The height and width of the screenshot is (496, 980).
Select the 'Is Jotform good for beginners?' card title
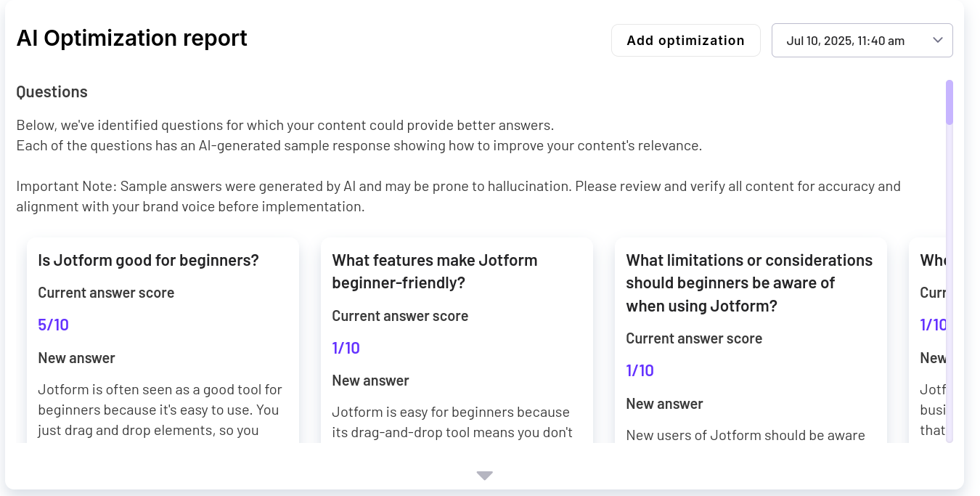point(148,260)
